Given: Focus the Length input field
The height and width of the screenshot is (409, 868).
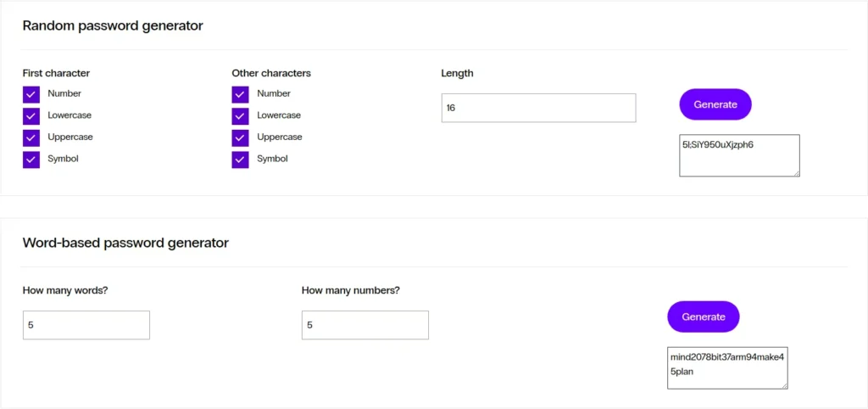Looking at the screenshot, I should (x=538, y=108).
